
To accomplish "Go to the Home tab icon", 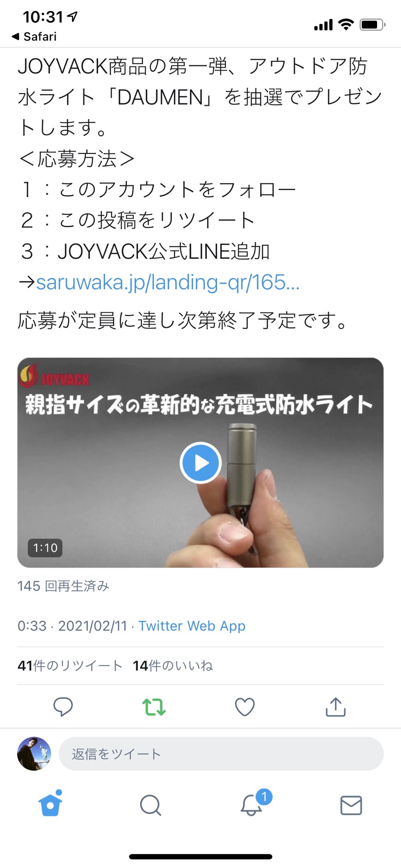I will [x=51, y=804].
